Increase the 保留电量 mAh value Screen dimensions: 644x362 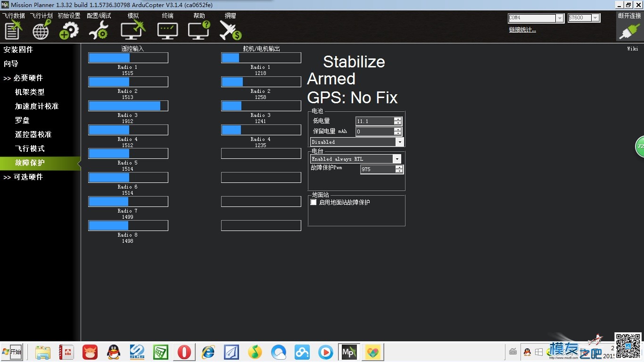398,130
